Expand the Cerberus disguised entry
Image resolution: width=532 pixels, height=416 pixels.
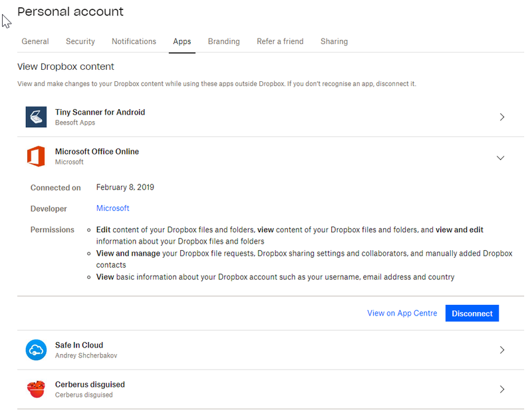(x=501, y=389)
